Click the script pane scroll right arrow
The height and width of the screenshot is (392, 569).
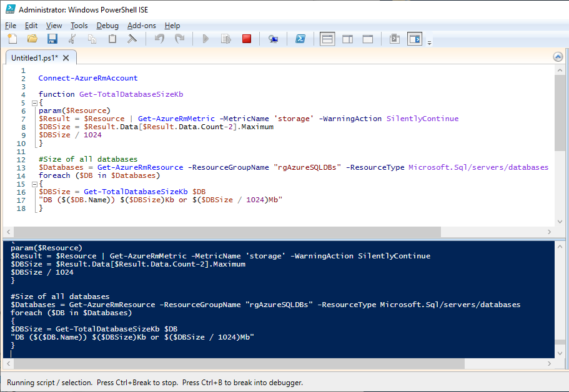pyautogui.click(x=550, y=232)
